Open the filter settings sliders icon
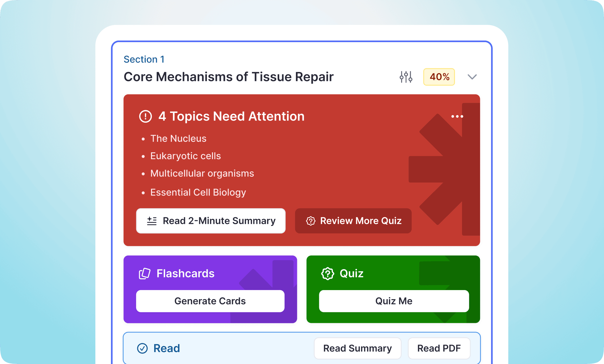Screen dimensions: 604x364 405,77
